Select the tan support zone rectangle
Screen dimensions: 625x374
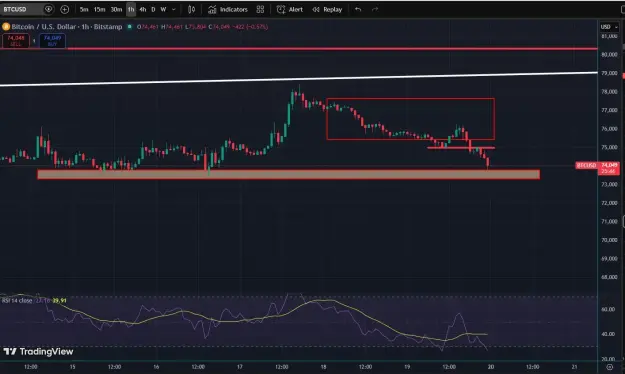click(x=289, y=174)
